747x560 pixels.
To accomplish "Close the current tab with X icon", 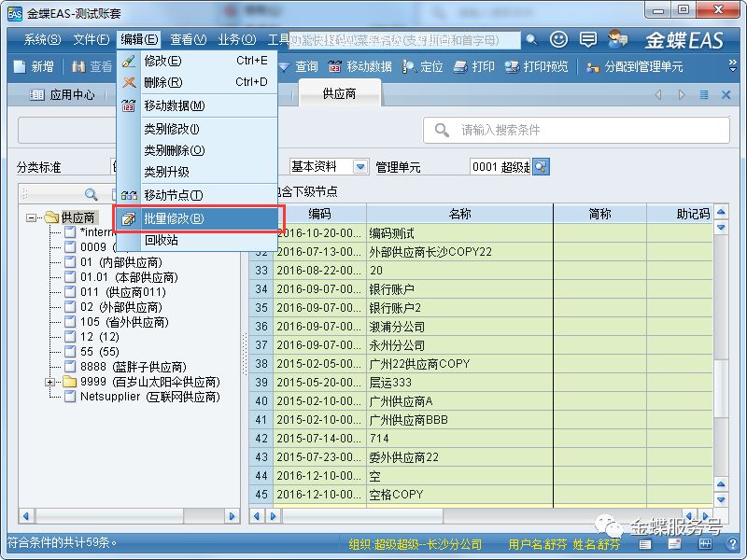I will (726, 95).
